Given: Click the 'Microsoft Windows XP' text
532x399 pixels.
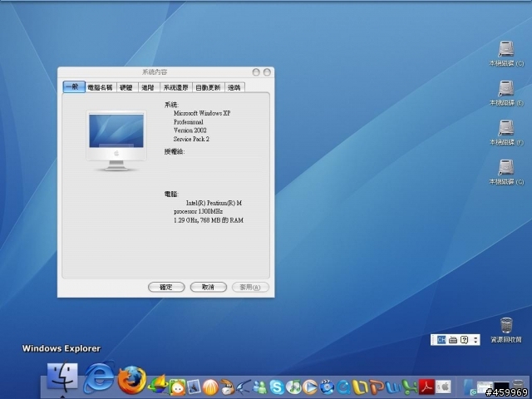Looking at the screenshot, I should click(x=202, y=113).
